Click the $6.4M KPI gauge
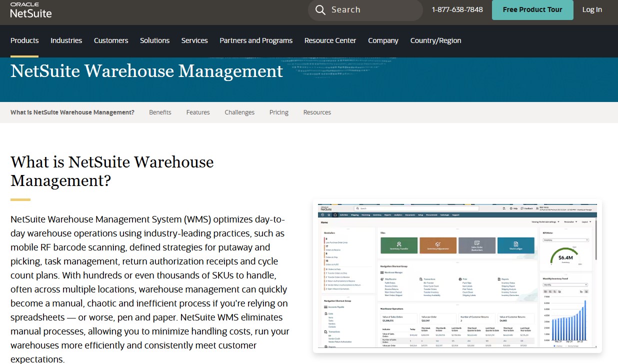This screenshot has height=364, width=618. point(565,257)
